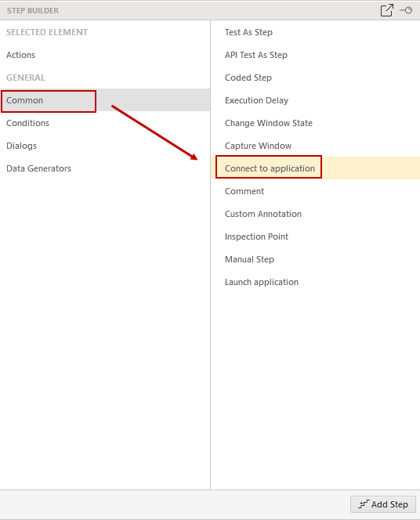Screen dimensions: 420x520
Task: Choose the Comment step
Action: (315, 191)
